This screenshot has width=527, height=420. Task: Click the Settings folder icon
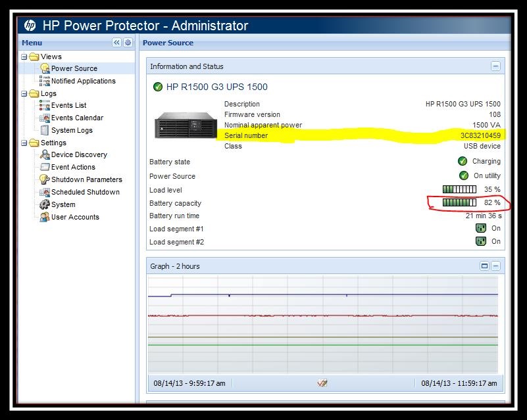click(x=34, y=143)
